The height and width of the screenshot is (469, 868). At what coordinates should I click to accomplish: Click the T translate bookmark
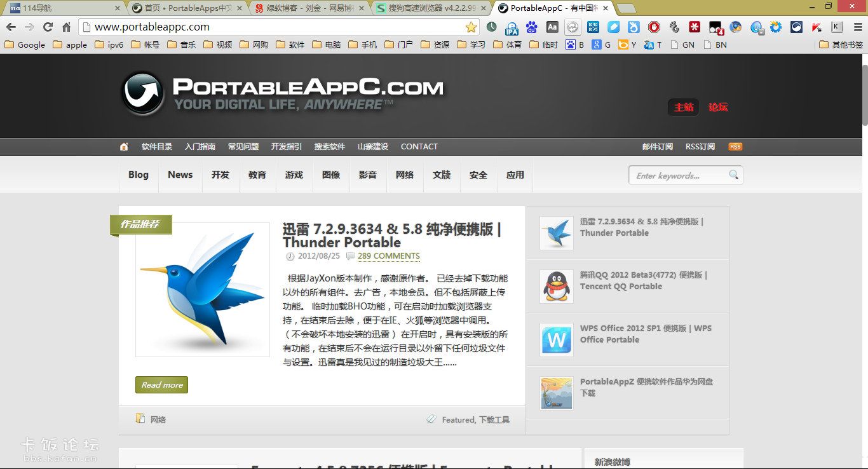point(653,45)
